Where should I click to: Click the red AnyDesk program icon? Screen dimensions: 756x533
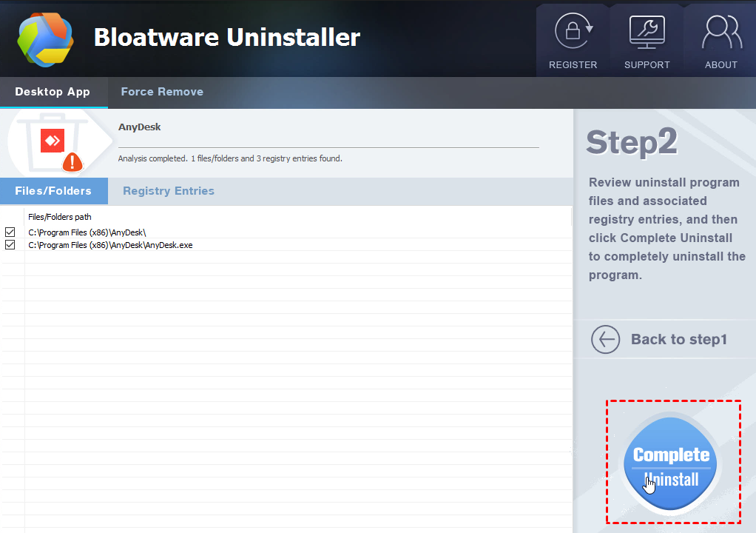tap(53, 140)
